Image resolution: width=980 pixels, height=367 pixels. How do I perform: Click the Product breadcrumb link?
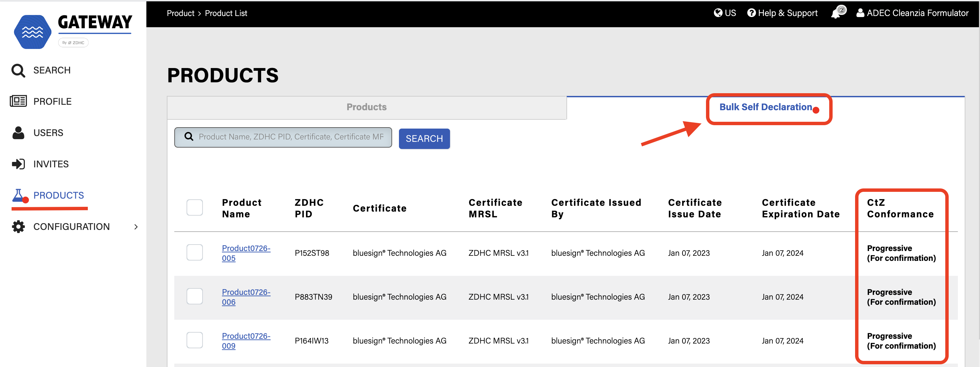click(180, 13)
